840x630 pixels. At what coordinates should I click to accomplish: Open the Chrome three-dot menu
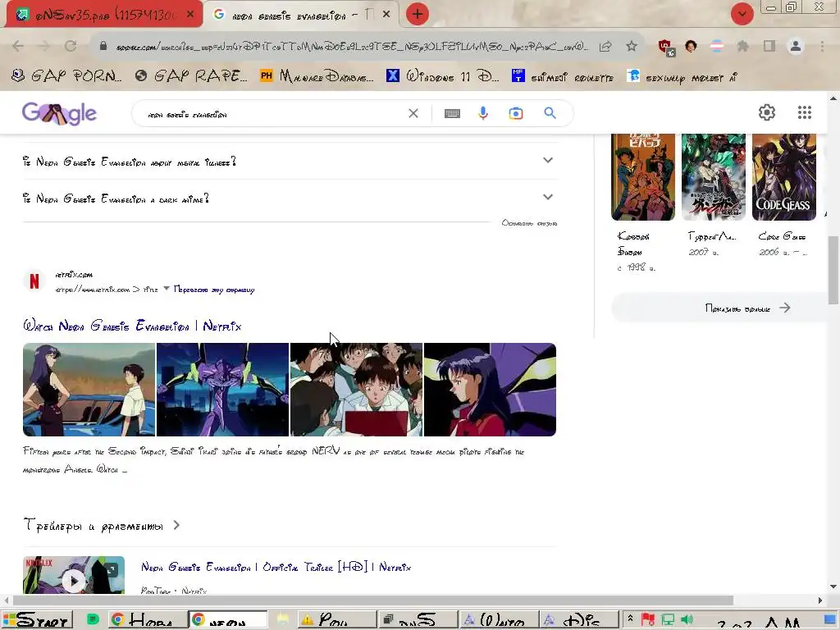coord(822,46)
